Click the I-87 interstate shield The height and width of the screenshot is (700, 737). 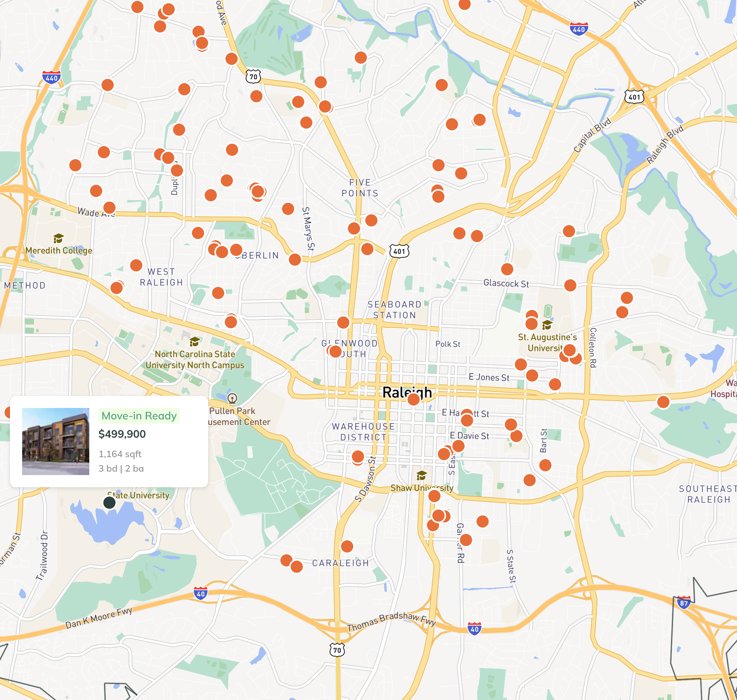(684, 603)
